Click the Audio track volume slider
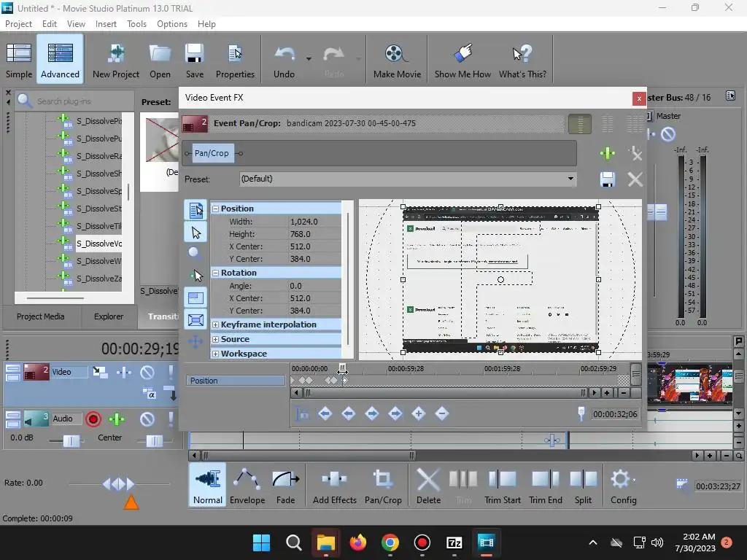 [71, 441]
